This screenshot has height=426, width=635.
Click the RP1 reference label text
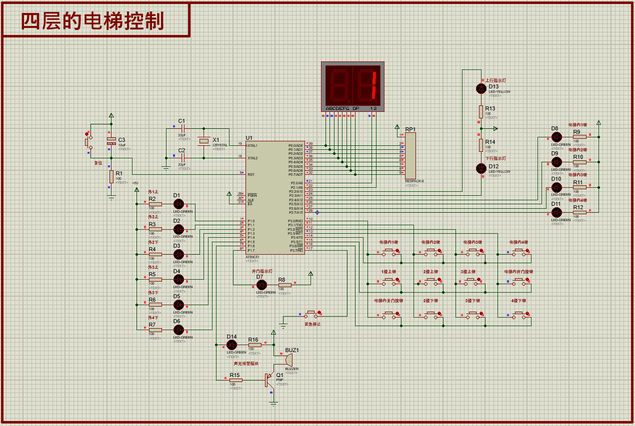pyautogui.click(x=410, y=129)
